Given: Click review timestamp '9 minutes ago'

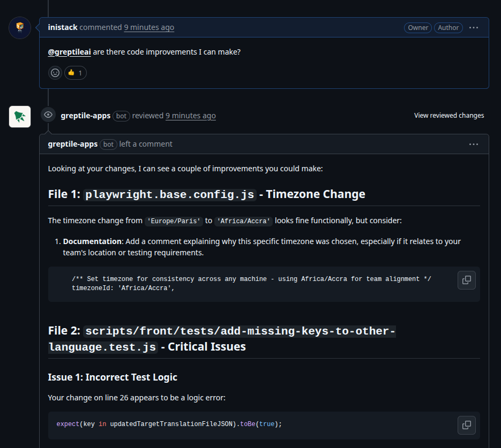Looking at the screenshot, I should (190, 116).
